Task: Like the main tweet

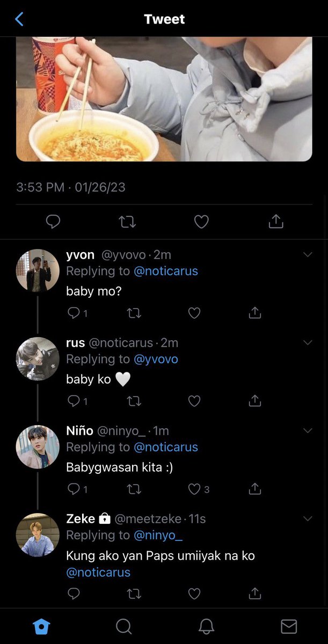Action: point(201,221)
